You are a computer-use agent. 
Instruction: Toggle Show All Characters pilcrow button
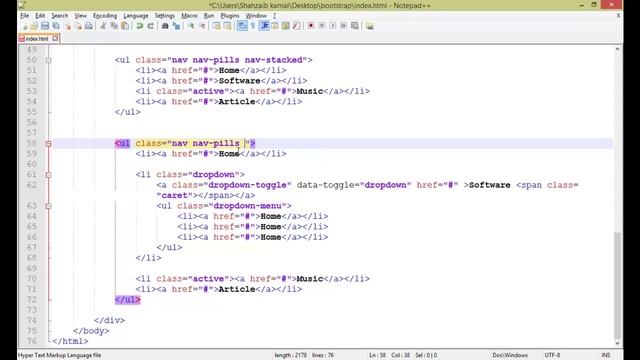coord(253,26)
